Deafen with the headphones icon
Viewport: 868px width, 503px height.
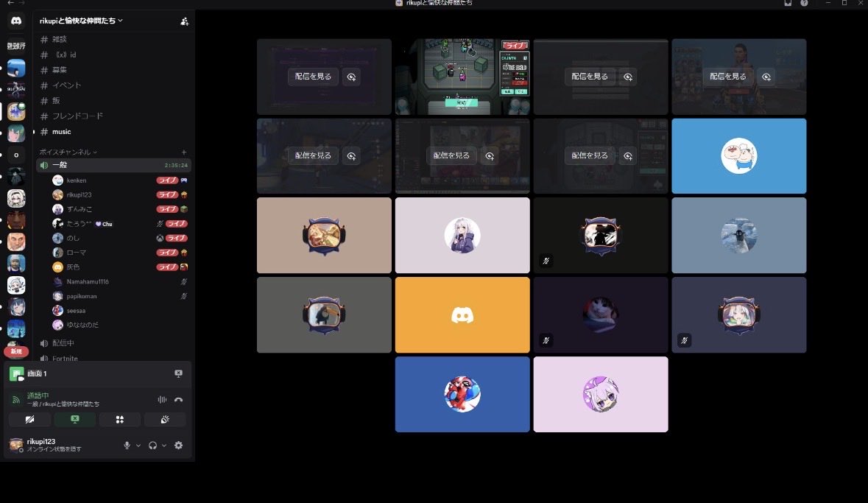tap(153, 446)
